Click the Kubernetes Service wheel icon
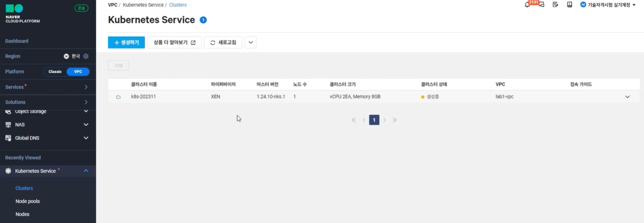Image resolution: width=644 pixels, height=223 pixels. click(x=8, y=171)
